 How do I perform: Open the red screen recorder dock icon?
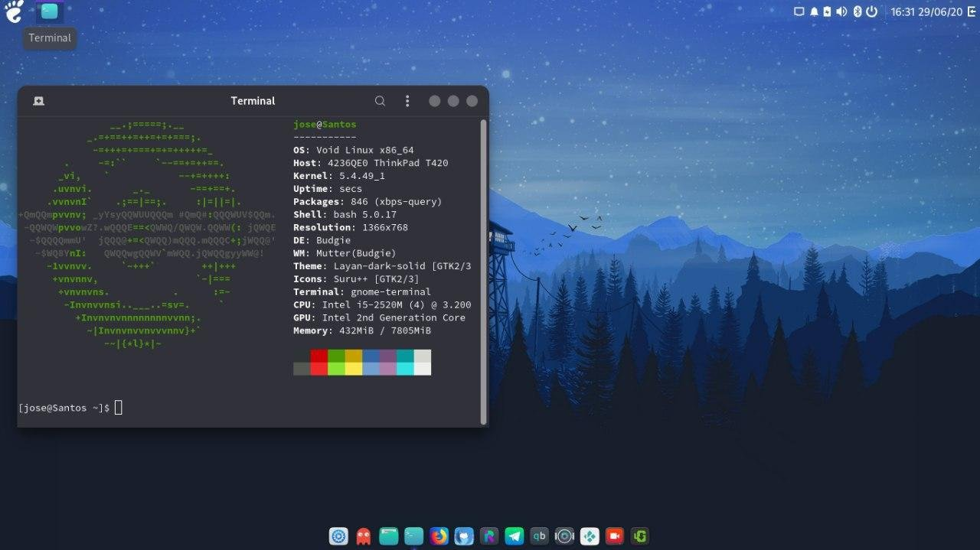[x=614, y=536]
